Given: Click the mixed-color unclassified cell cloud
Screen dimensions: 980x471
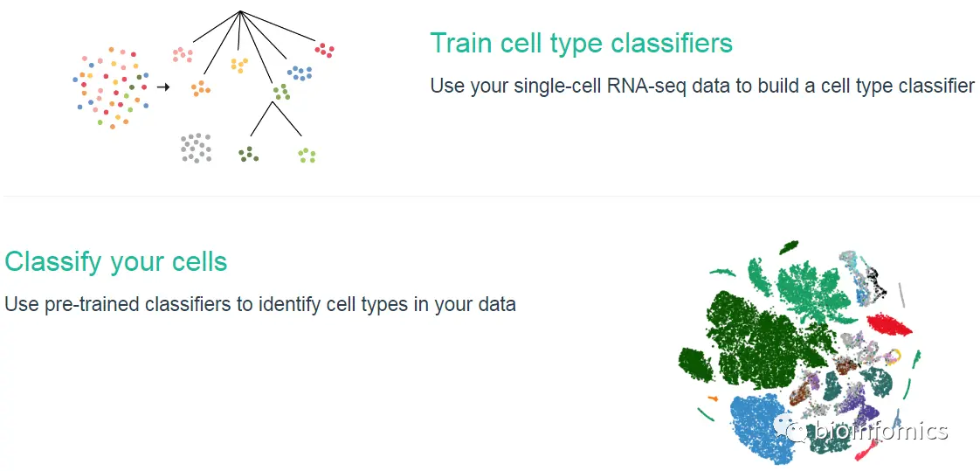Looking at the screenshot, I should [111, 87].
